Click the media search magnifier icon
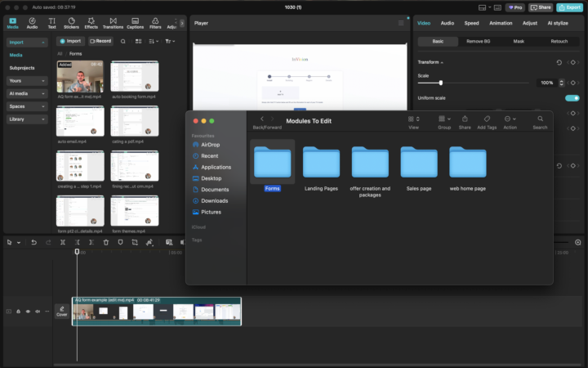 [x=123, y=41]
